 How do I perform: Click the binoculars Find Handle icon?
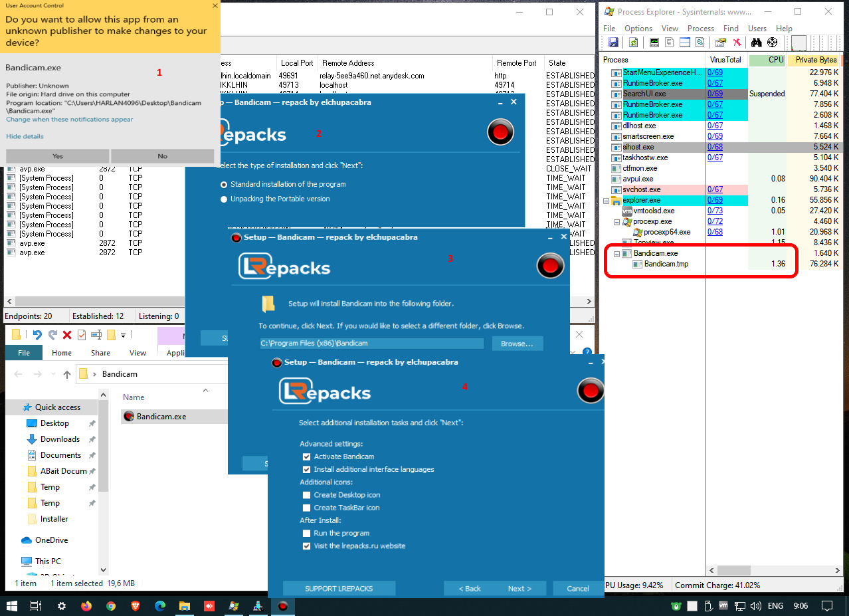756,43
